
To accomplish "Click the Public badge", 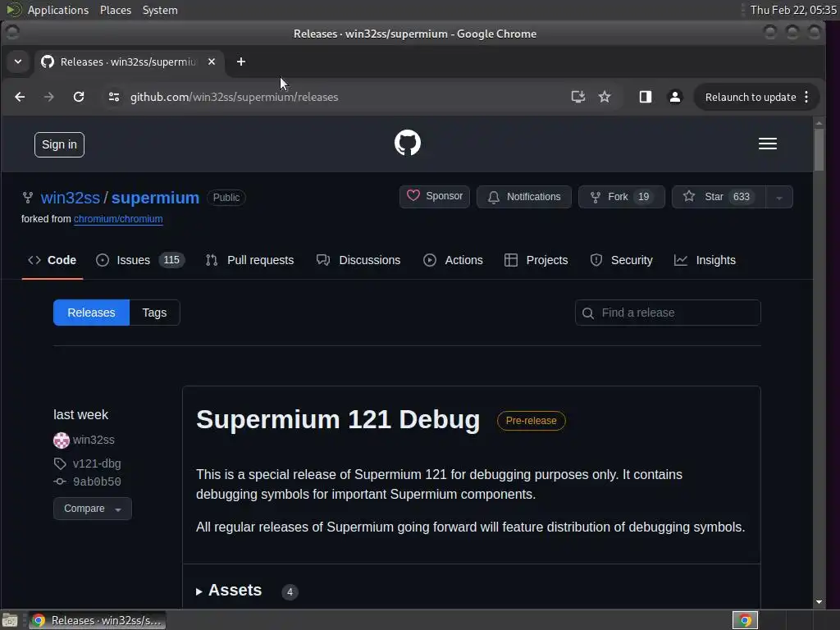I will coord(226,198).
